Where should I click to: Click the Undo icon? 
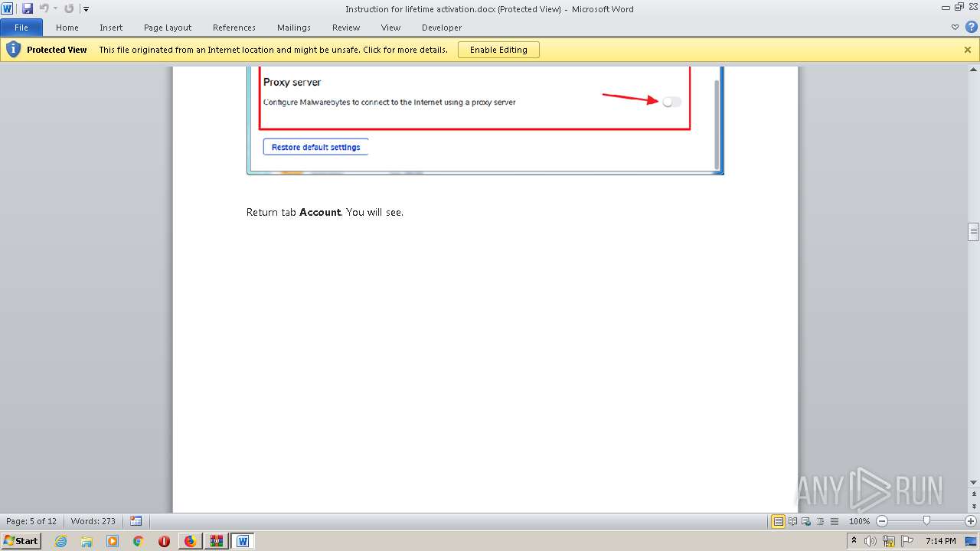44,8
